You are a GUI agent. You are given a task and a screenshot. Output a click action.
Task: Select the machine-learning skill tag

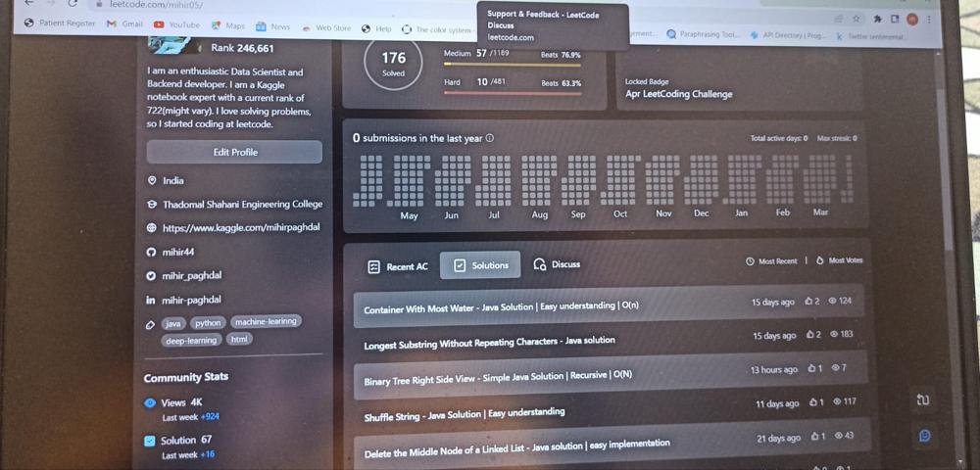tap(266, 321)
